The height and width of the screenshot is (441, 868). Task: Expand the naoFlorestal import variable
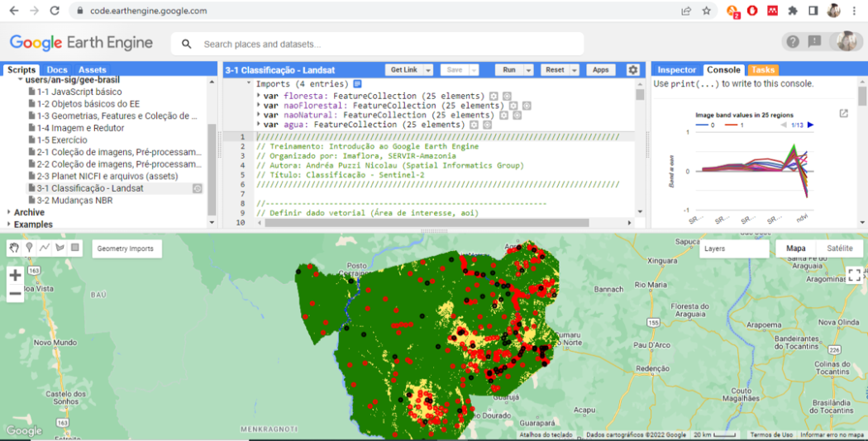(259, 106)
